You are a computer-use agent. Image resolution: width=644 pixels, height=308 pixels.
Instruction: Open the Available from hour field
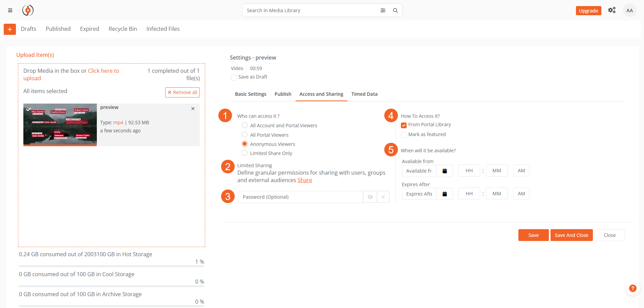click(469, 171)
